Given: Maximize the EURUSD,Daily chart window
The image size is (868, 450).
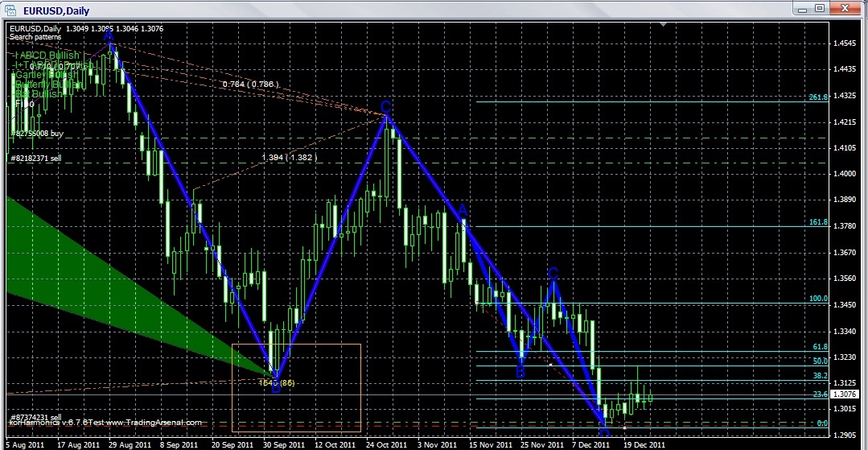Looking at the screenshot, I should [820, 8].
